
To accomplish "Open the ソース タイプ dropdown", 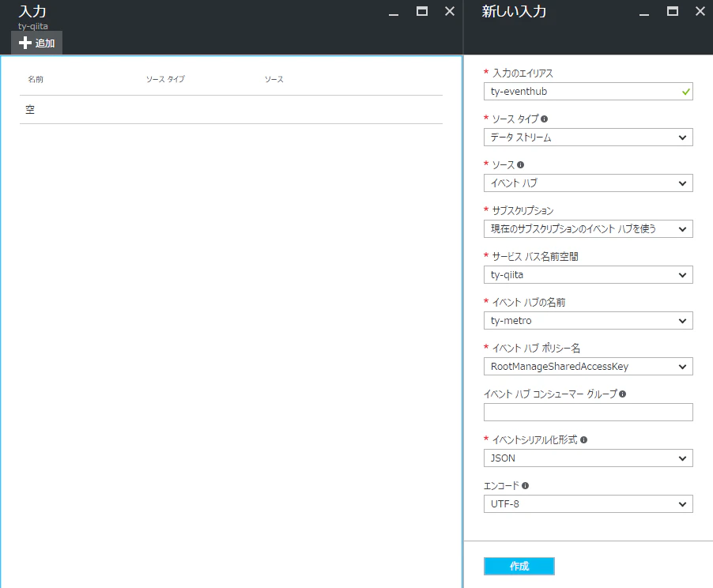I will tap(588, 138).
